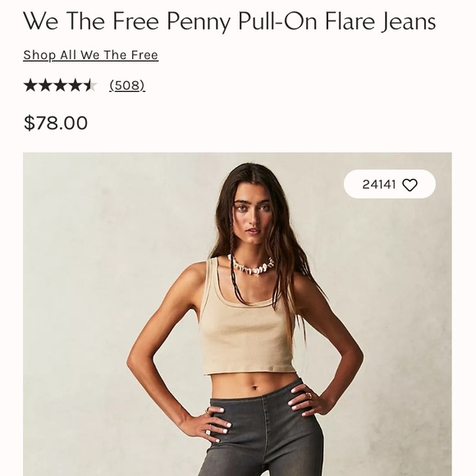
Task: Click the second rating star
Action: pyautogui.click(x=45, y=85)
